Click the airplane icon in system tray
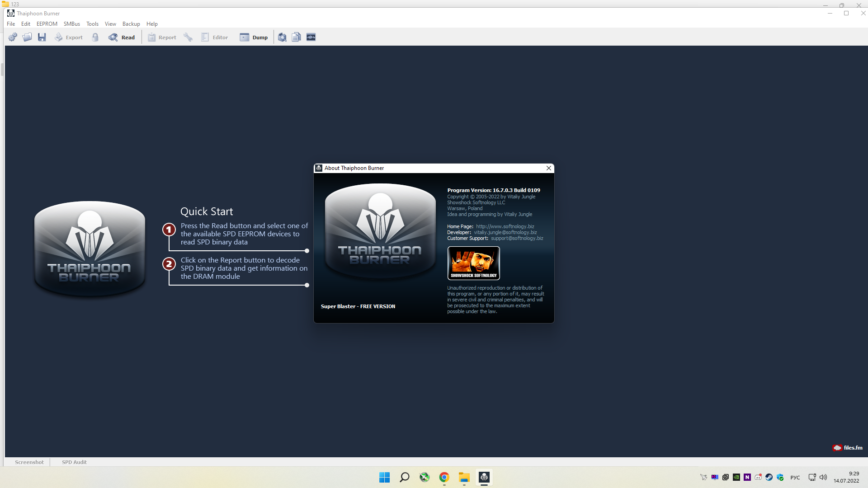 [704, 477]
